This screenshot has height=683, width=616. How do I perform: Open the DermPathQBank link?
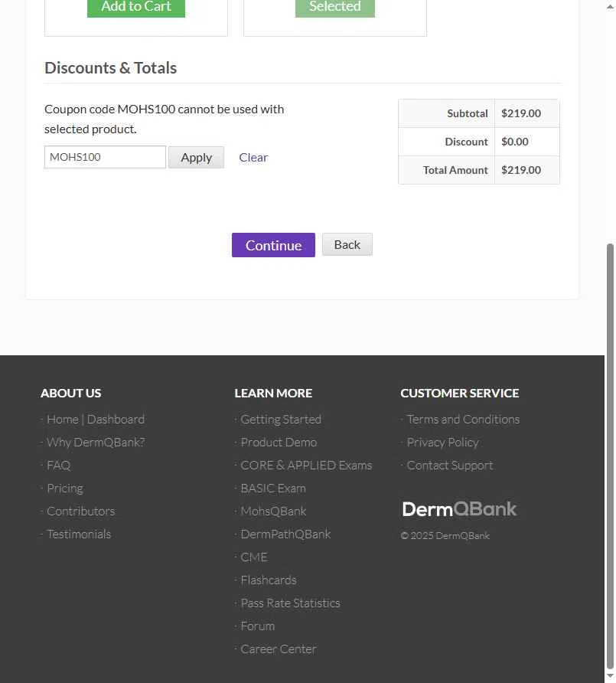285,534
